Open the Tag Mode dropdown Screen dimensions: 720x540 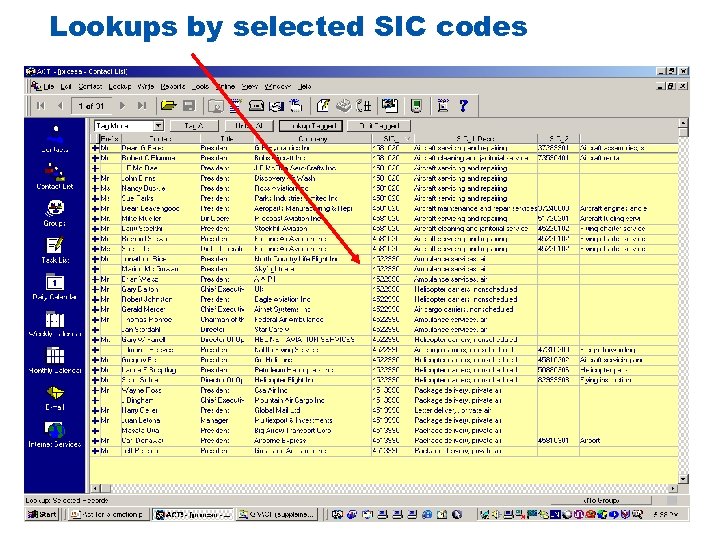tap(158, 126)
